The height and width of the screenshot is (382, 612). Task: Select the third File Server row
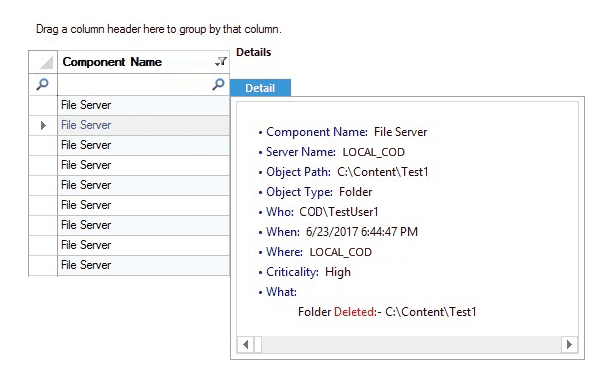coord(143,145)
